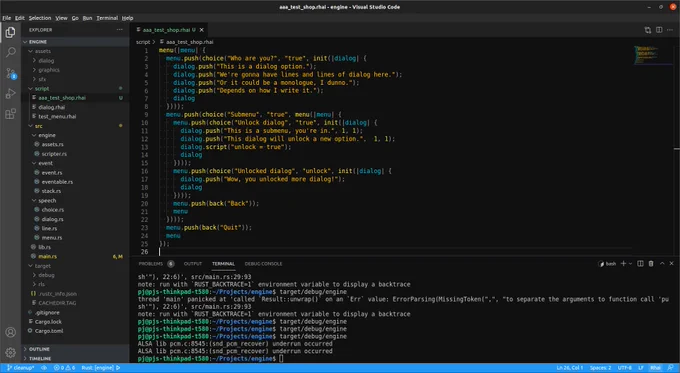Screen dimensions: 680x373
Task: Open the Explorer view in the activity bar
Action: point(10,32)
